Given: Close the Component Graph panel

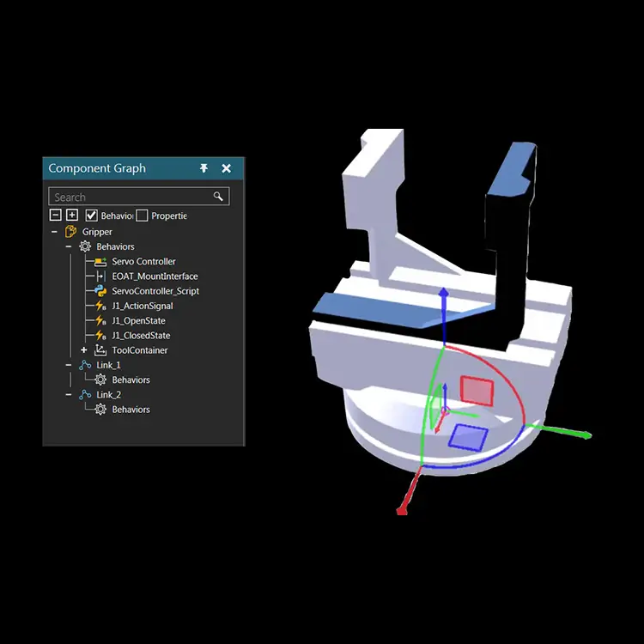Looking at the screenshot, I should click(227, 168).
